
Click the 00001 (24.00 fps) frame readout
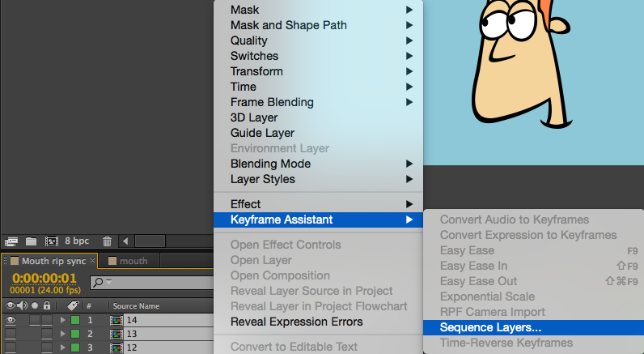click(45, 290)
